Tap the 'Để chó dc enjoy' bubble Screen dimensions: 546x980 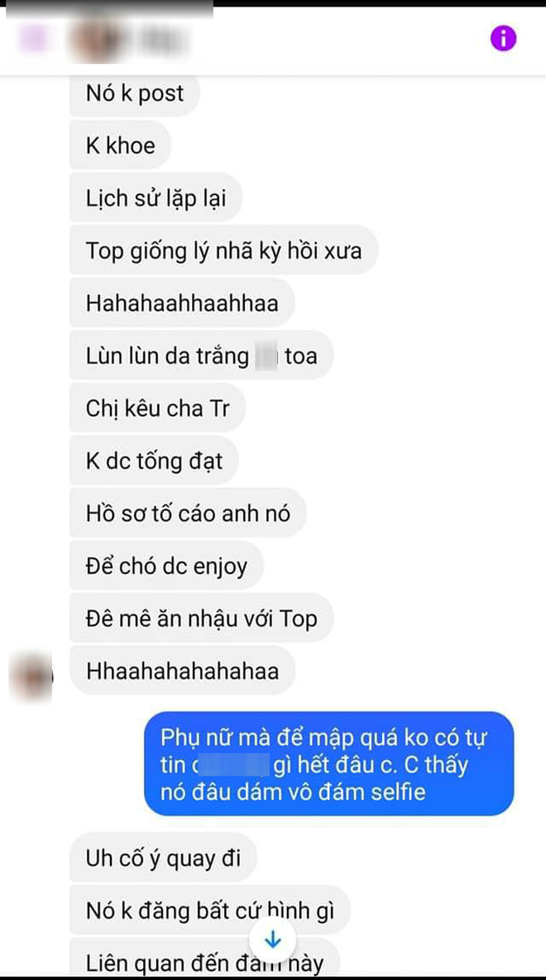click(166, 566)
